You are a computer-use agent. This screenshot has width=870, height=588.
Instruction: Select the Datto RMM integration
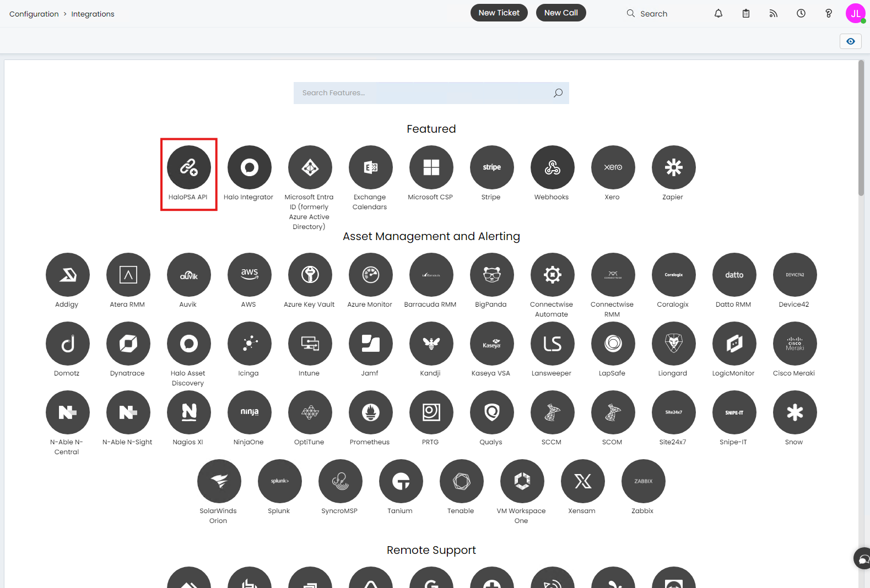734,275
